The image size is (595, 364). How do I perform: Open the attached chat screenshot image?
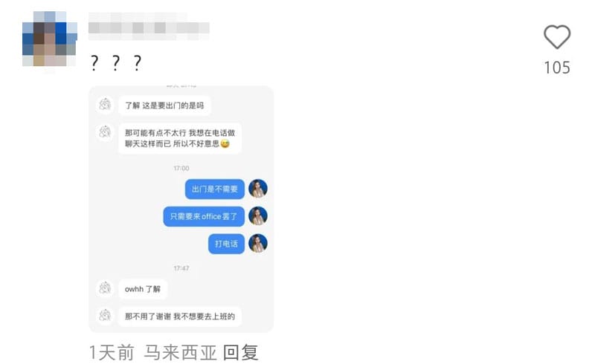181,209
